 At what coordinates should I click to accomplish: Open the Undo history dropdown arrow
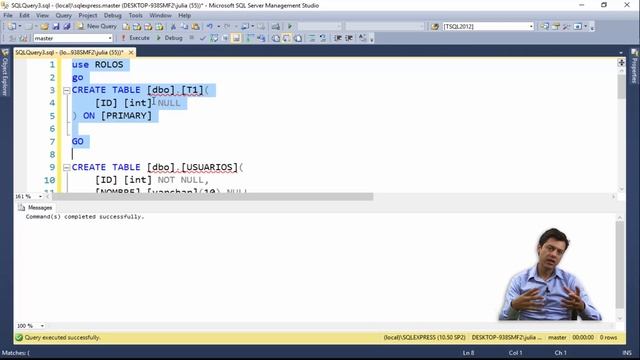tap(218, 27)
